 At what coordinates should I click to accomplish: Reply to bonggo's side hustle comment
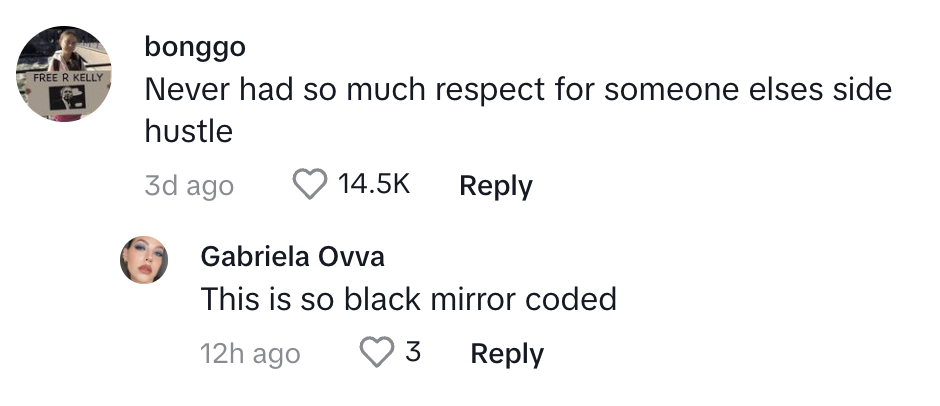496,186
